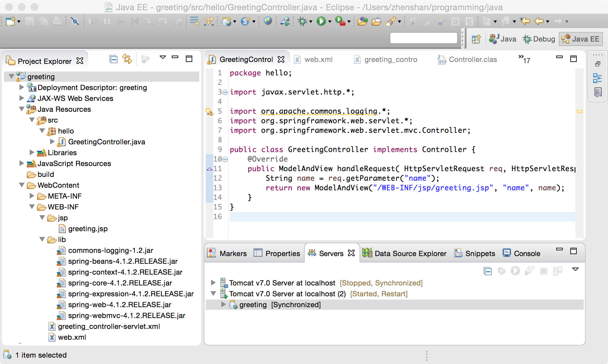This screenshot has width=608, height=364.
Task: Click Collapse All in Project Explorer
Action: [x=113, y=59]
